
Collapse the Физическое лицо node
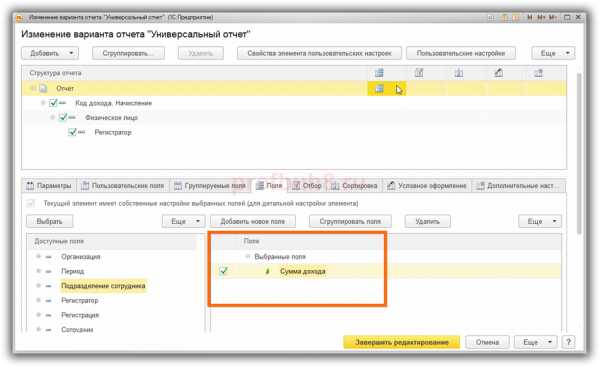pyautogui.click(x=52, y=117)
